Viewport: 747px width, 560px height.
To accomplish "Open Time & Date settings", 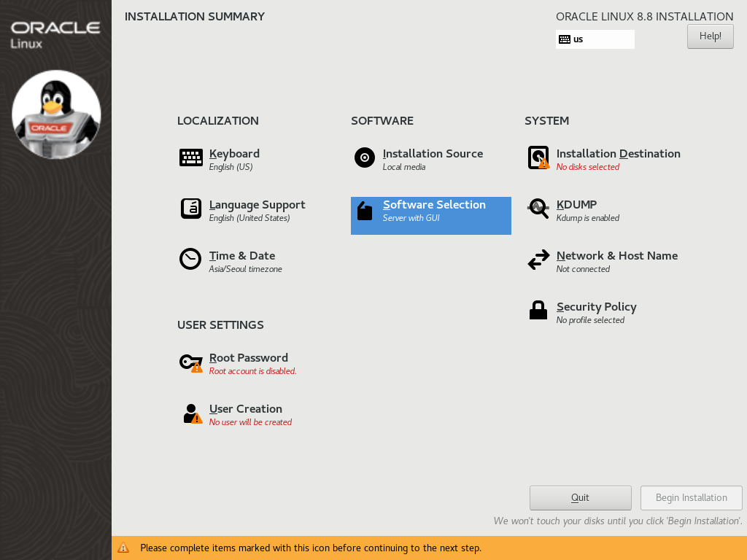I will 242,256.
